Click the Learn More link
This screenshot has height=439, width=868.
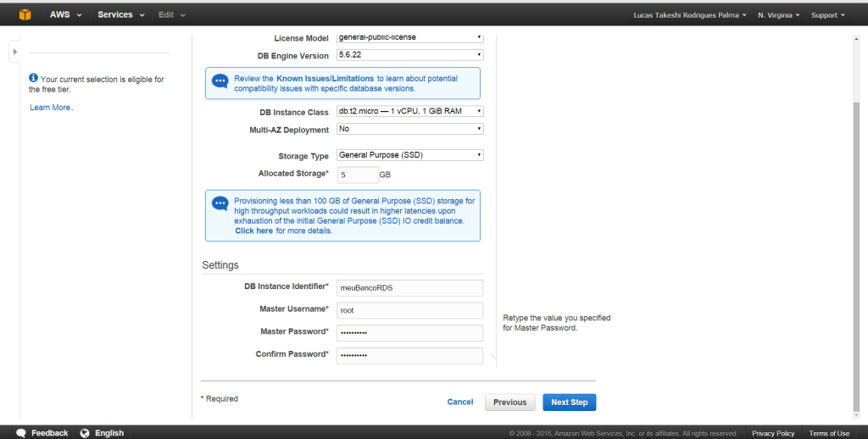[50, 108]
